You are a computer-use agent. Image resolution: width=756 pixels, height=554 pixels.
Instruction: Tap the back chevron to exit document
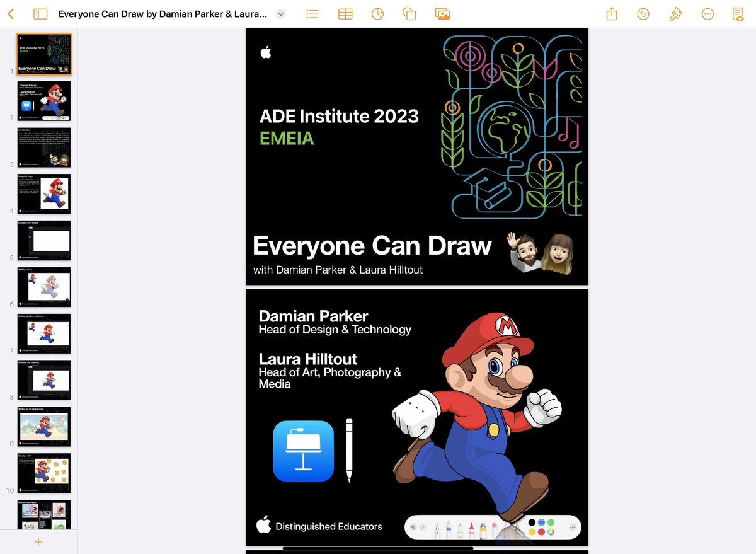[10, 14]
